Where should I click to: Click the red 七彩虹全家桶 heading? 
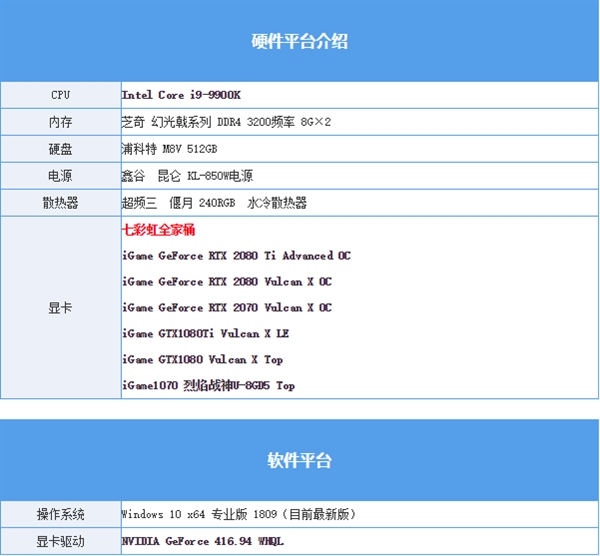tap(158, 230)
